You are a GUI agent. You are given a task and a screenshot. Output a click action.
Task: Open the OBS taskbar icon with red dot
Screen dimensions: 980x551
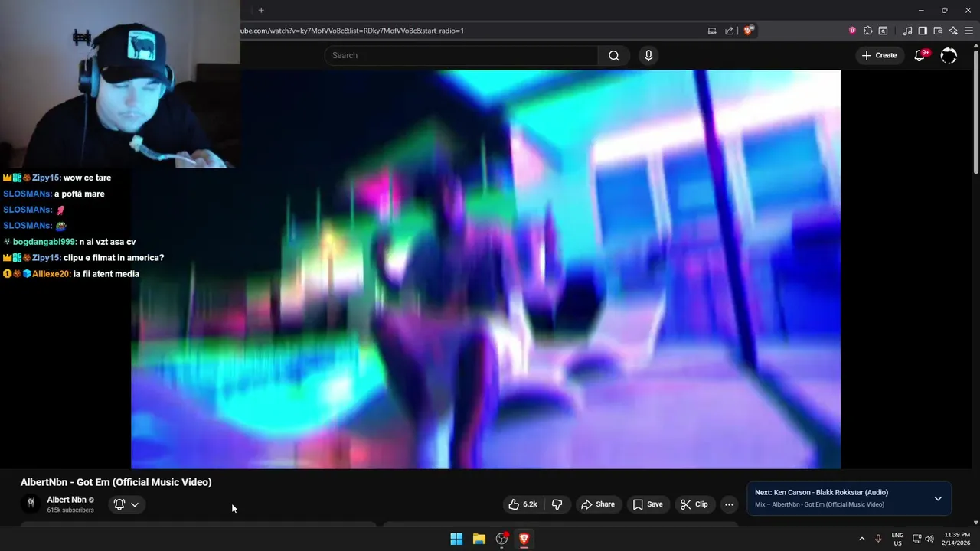501,539
